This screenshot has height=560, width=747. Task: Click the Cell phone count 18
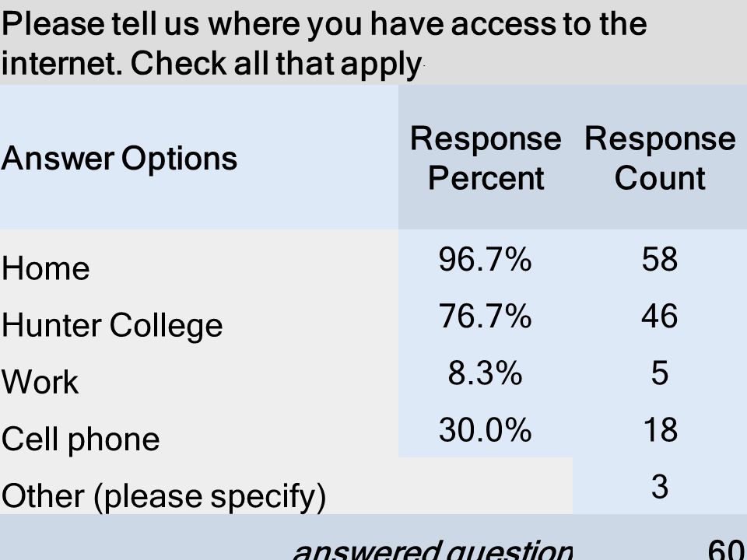pyautogui.click(x=660, y=430)
